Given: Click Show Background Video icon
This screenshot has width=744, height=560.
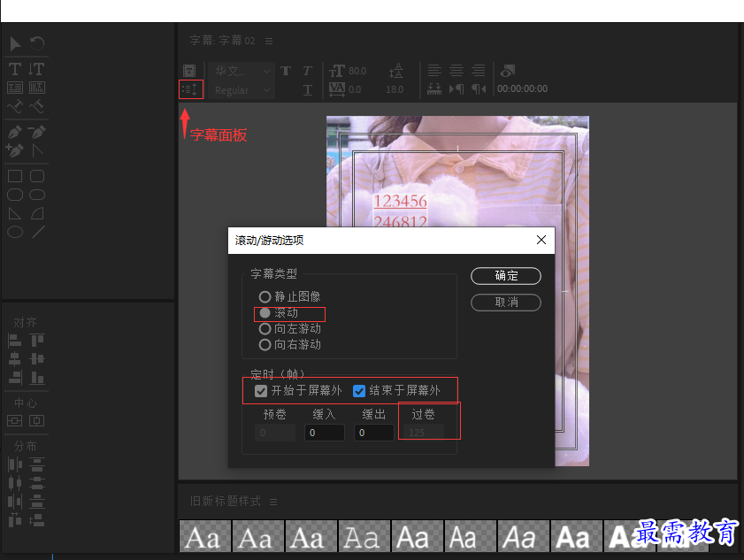Looking at the screenshot, I should point(507,71).
